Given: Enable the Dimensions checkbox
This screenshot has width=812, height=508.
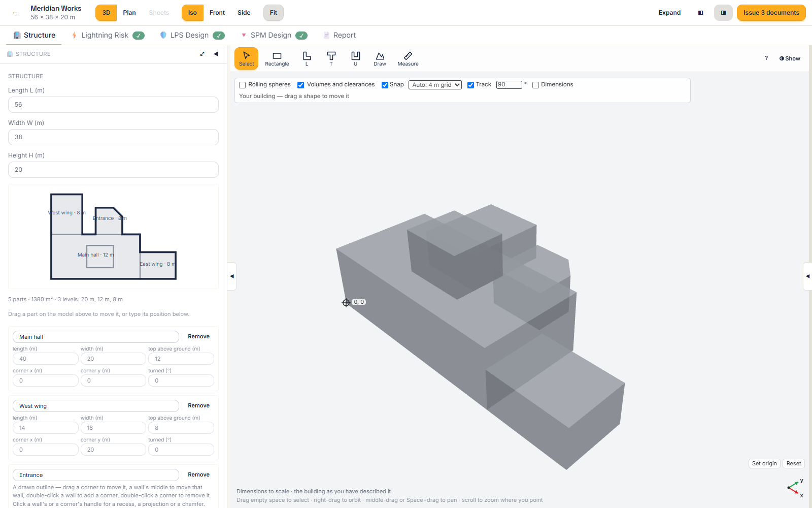Looking at the screenshot, I should tap(535, 85).
